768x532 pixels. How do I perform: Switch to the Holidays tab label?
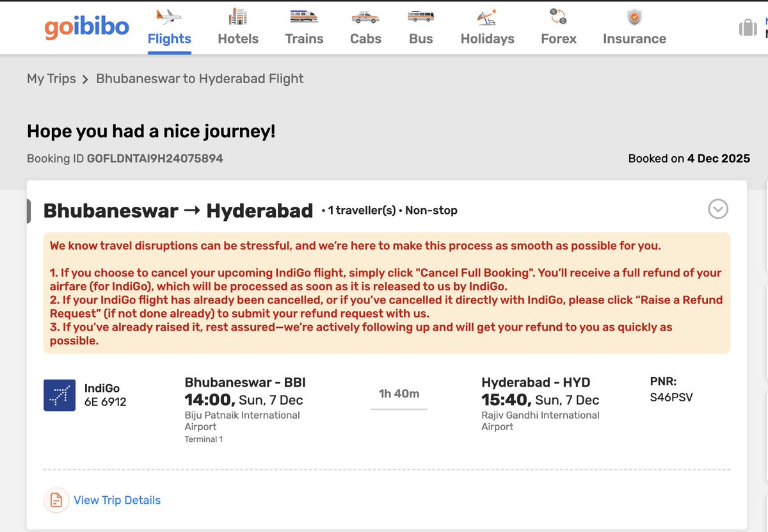tap(488, 38)
